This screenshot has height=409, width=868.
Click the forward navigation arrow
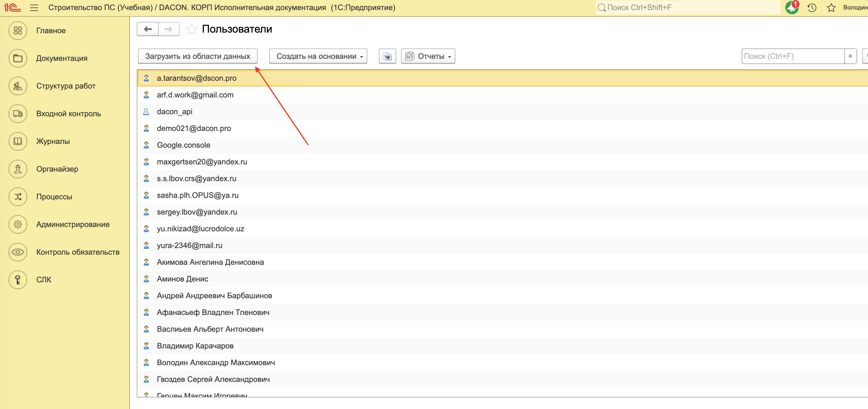pyautogui.click(x=169, y=29)
